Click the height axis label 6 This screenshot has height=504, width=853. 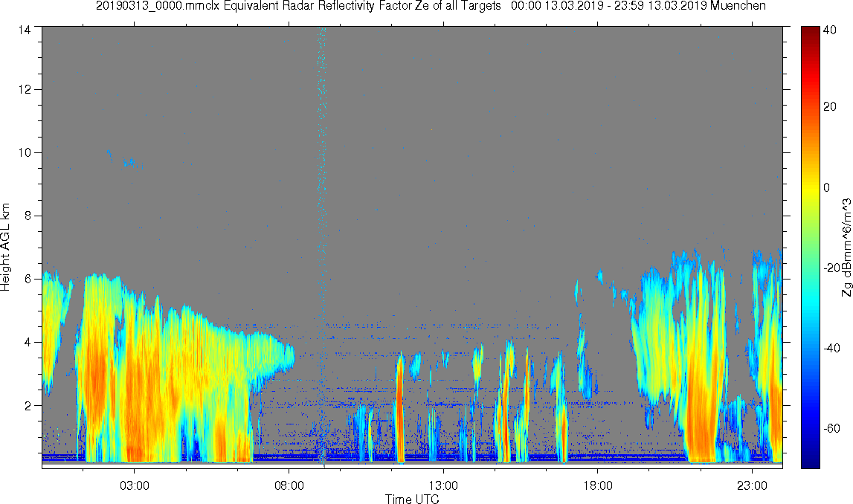coord(28,279)
